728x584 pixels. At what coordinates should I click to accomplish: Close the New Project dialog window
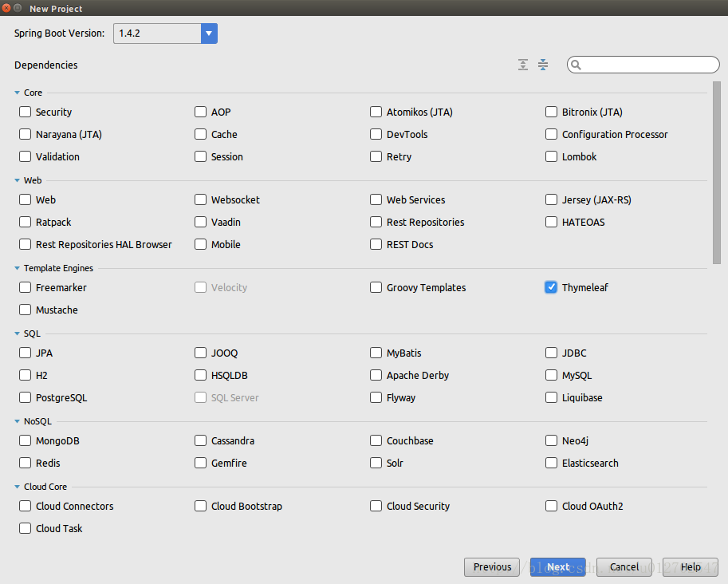coord(6,8)
